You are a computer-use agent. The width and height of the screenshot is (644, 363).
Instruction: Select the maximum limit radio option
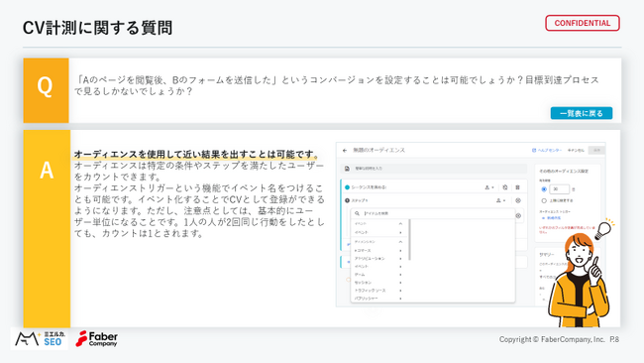click(x=544, y=200)
